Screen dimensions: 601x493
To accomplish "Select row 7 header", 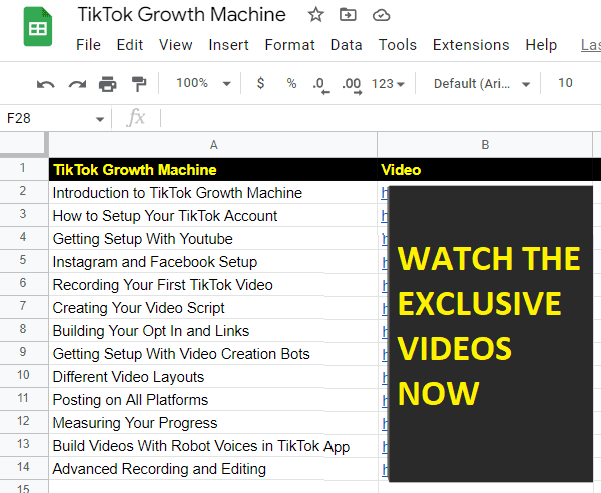I will [x=23, y=306].
